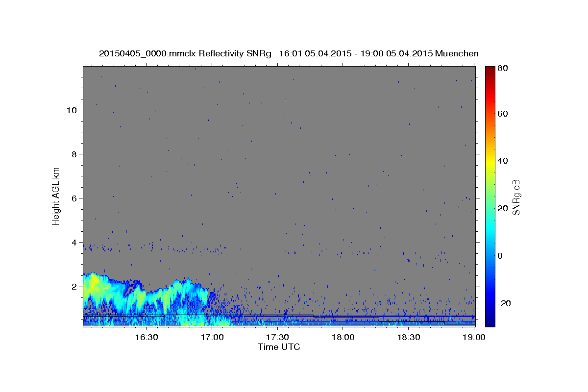Click the colorbar value 20
Viewport: 588px width, 392px height.
502,208
